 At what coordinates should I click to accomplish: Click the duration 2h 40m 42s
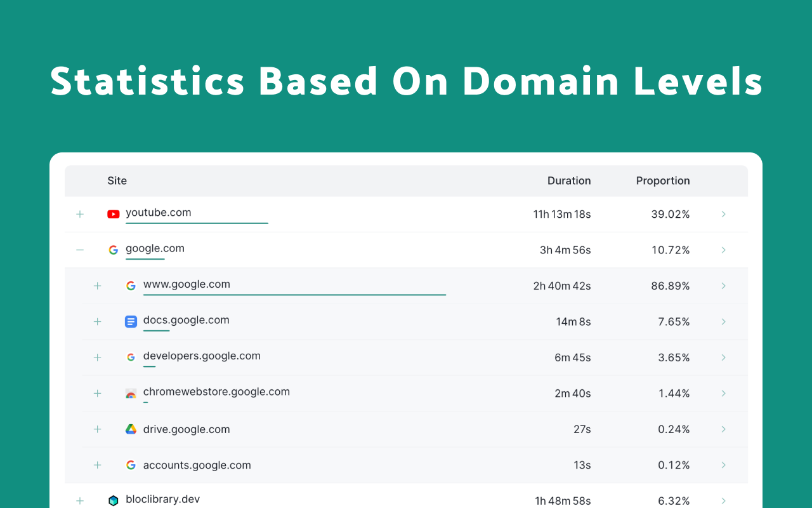point(562,286)
